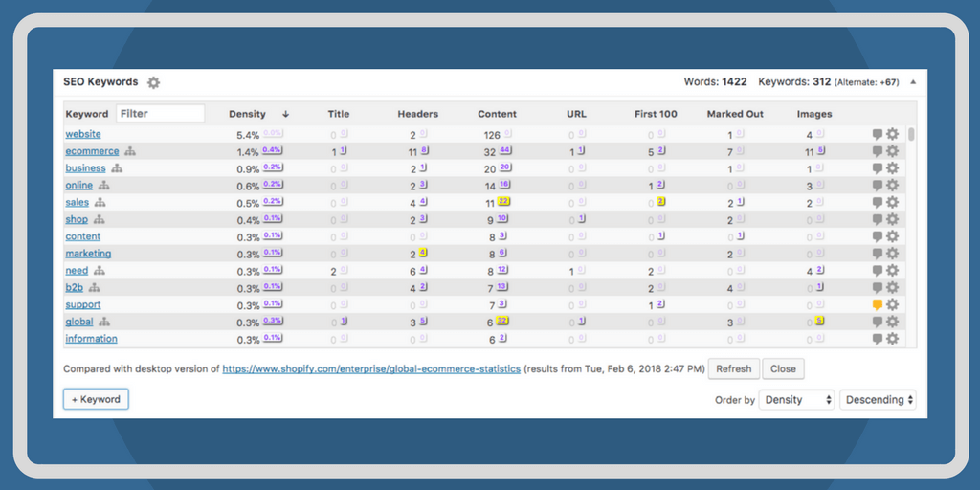Image resolution: width=980 pixels, height=490 pixels.
Task: Open SEO Keywords settings gear in header
Action: [153, 83]
